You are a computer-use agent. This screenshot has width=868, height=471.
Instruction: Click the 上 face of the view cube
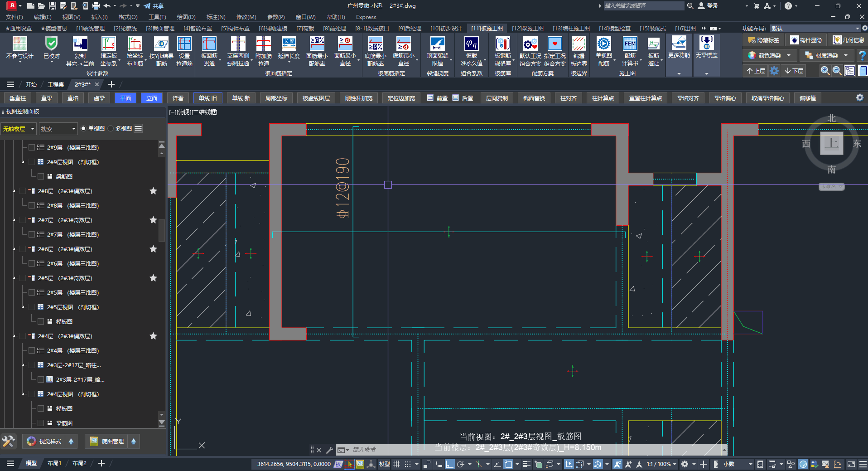click(832, 143)
